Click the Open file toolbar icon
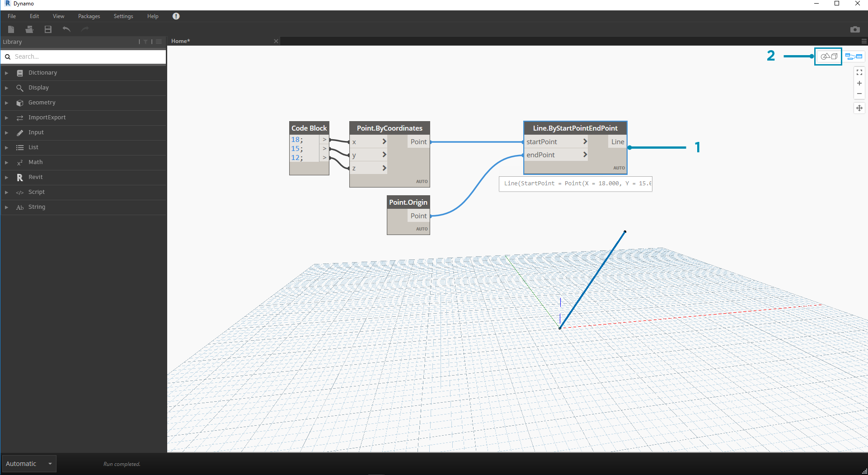868x475 pixels. click(x=29, y=29)
